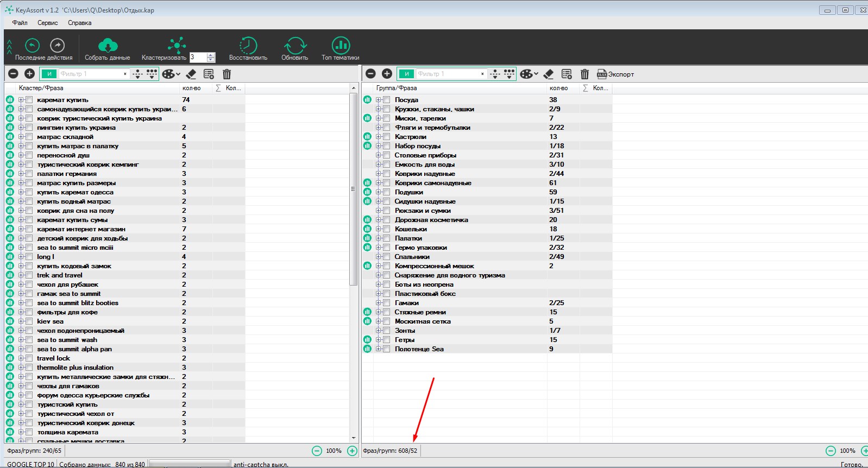Expand the 'Спальники' group tree node
The width and height of the screenshot is (868, 468).
tap(379, 257)
